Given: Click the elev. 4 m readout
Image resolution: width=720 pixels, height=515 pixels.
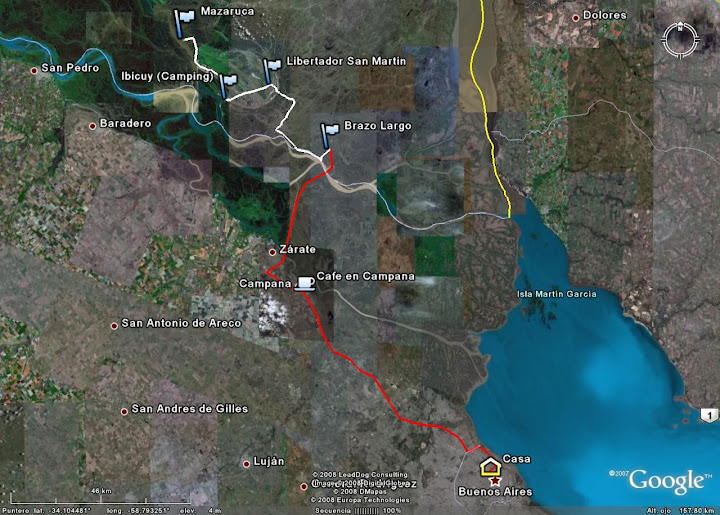Looking at the screenshot, I should coord(200,511).
